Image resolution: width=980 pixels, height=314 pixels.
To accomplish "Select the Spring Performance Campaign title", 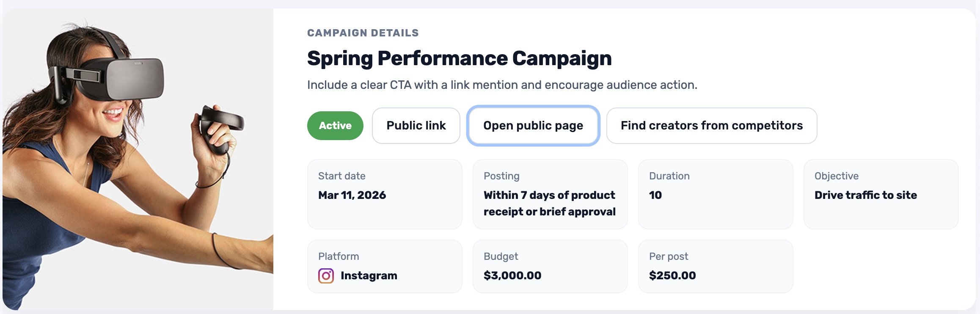I will [x=459, y=58].
